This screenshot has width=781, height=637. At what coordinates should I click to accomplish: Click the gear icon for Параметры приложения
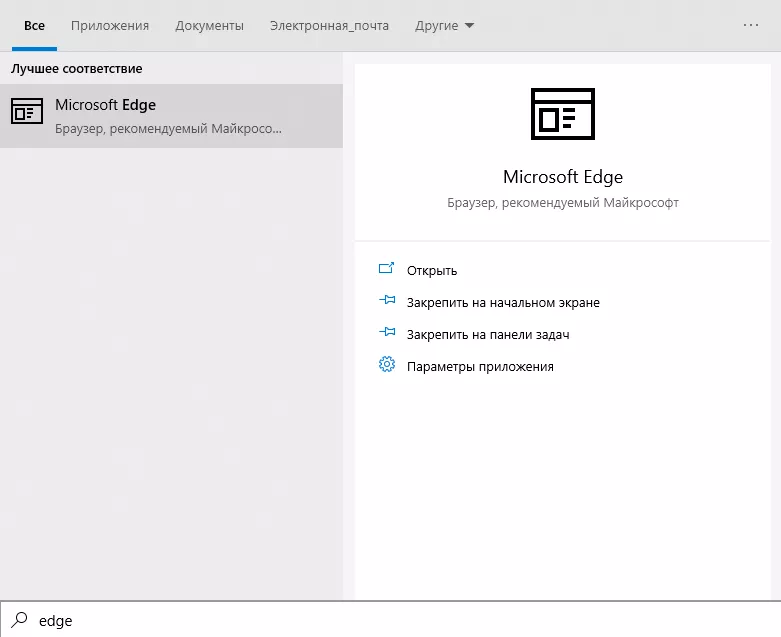point(387,365)
